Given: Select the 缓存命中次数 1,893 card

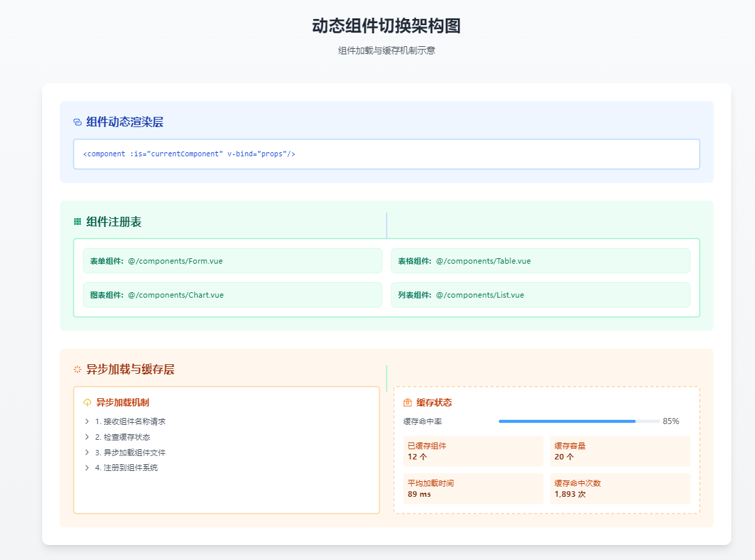Looking at the screenshot, I should [x=619, y=488].
